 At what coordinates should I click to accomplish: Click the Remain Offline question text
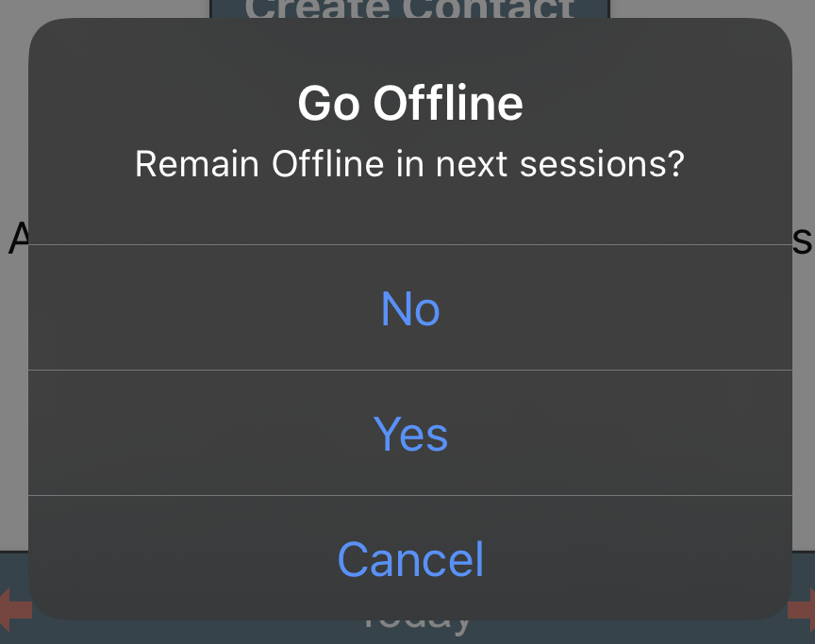pyautogui.click(x=410, y=164)
